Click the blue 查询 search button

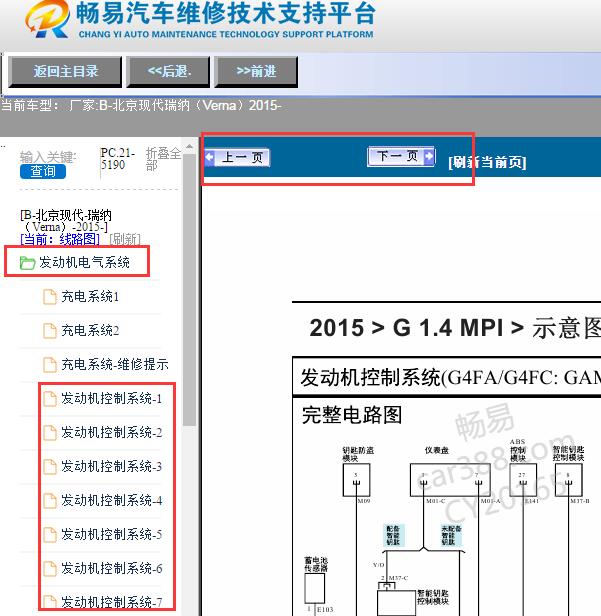(x=43, y=171)
